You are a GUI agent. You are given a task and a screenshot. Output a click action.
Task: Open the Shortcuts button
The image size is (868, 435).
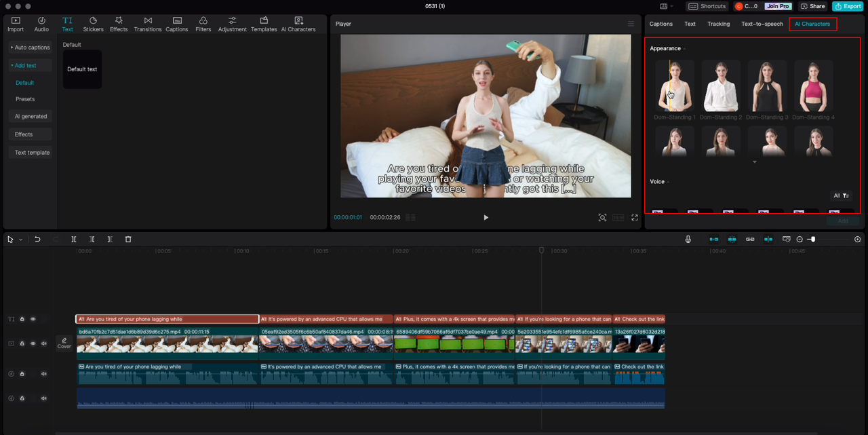tap(707, 6)
